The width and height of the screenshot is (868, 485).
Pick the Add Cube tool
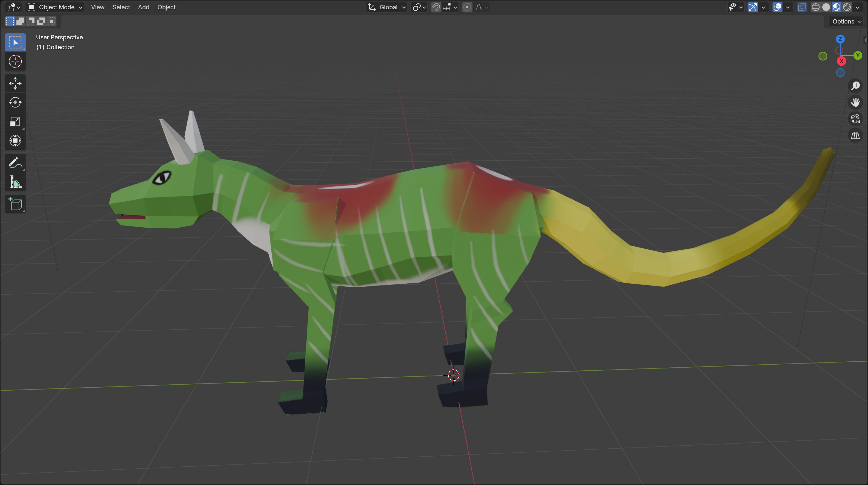15,204
